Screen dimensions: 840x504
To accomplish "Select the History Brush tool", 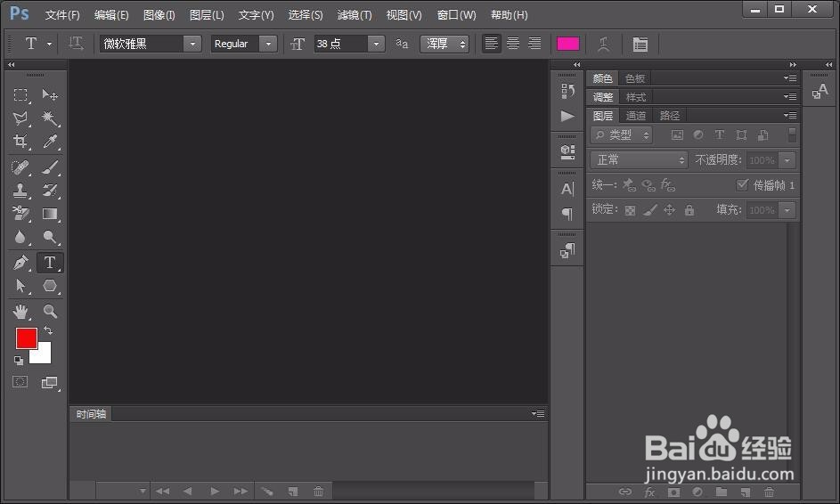I will [x=50, y=191].
